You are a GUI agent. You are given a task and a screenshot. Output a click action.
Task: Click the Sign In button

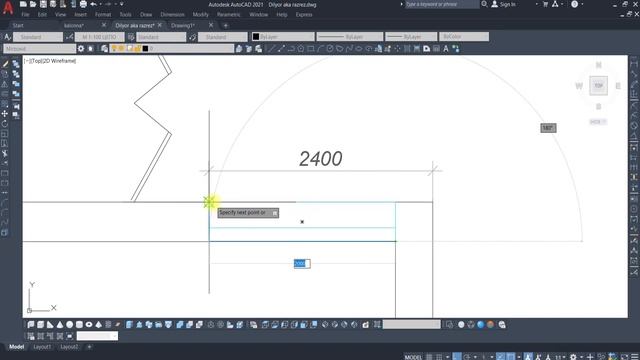[x=503, y=4]
